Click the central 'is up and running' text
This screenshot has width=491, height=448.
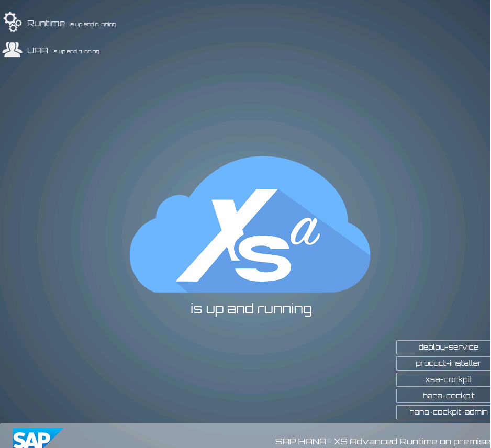click(251, 309)
